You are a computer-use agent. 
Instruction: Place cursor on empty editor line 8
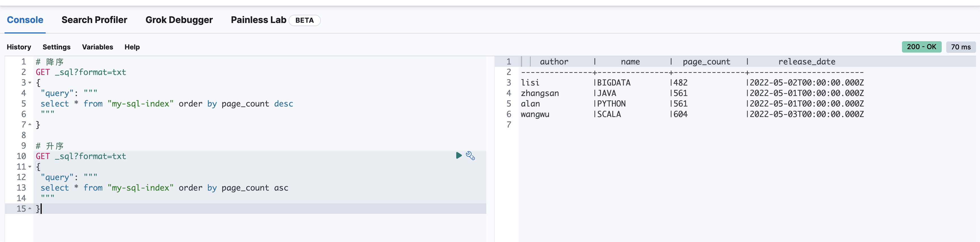(x=260, y=135)
